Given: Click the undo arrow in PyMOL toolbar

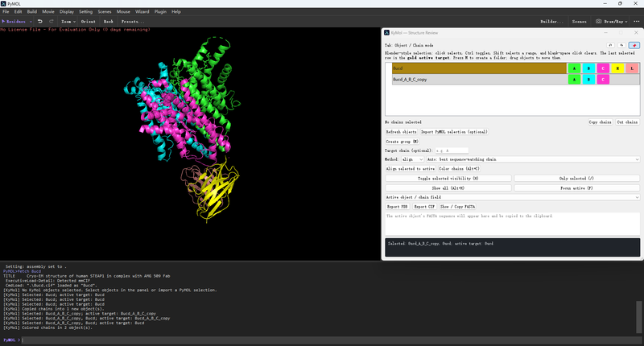Looking at the screenshot, I should 39,22.
